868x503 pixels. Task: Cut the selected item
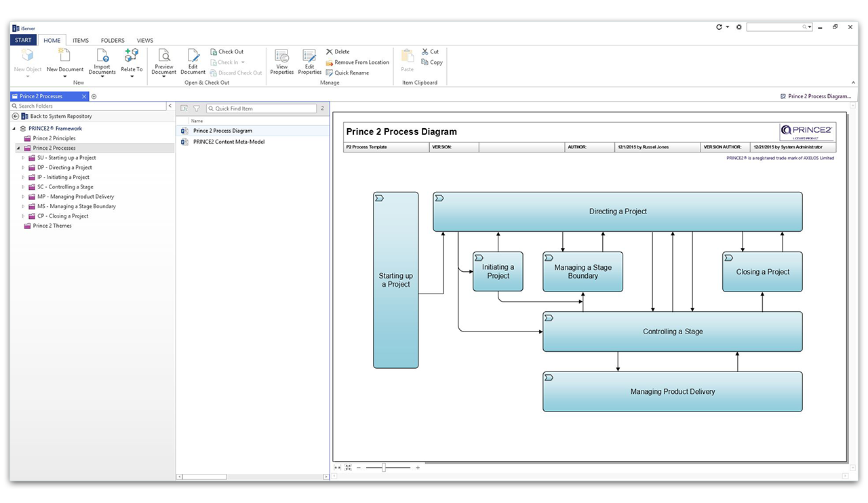point(430,52)
